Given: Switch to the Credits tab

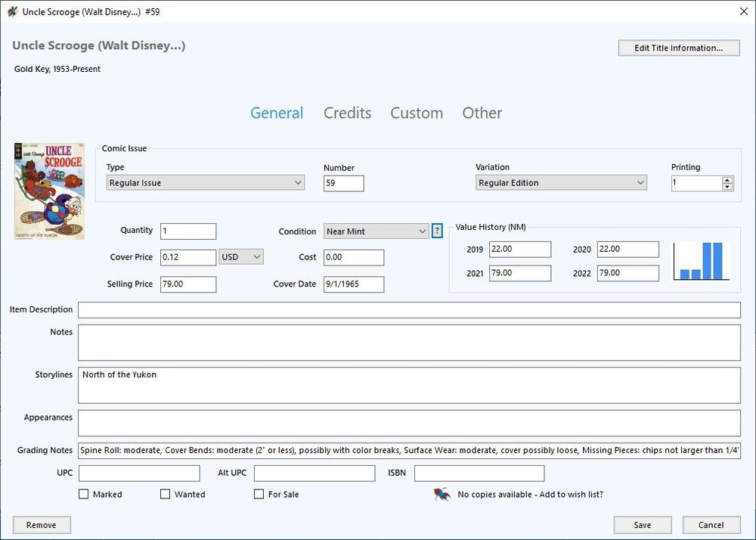Looking at the screenshot, I should [x=348, y=113].
